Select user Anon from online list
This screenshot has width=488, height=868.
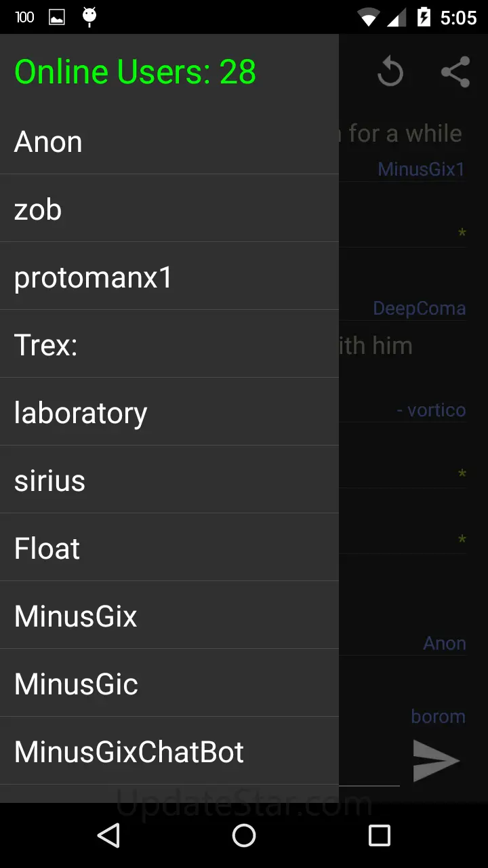[169, 142]
